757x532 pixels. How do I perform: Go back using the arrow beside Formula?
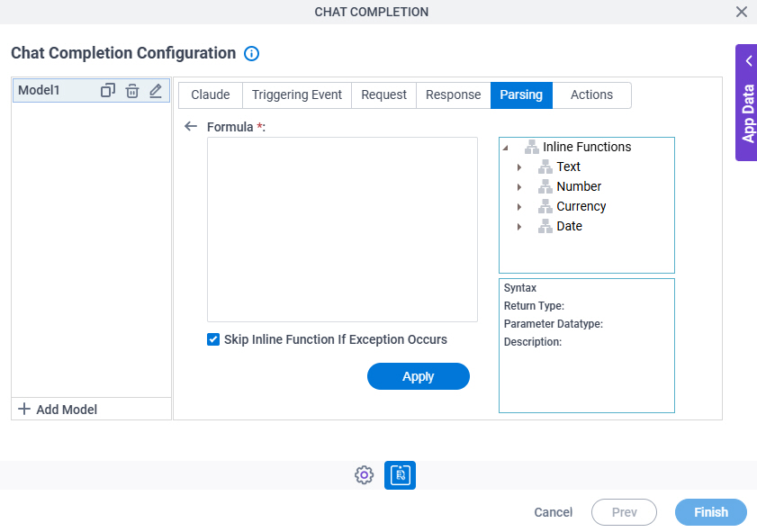(191, 127)
